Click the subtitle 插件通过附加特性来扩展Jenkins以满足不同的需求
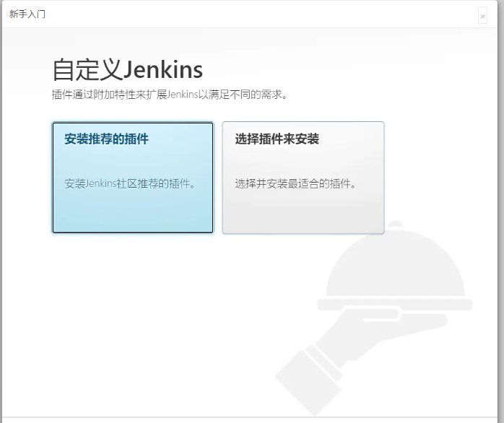 point(170,95)
